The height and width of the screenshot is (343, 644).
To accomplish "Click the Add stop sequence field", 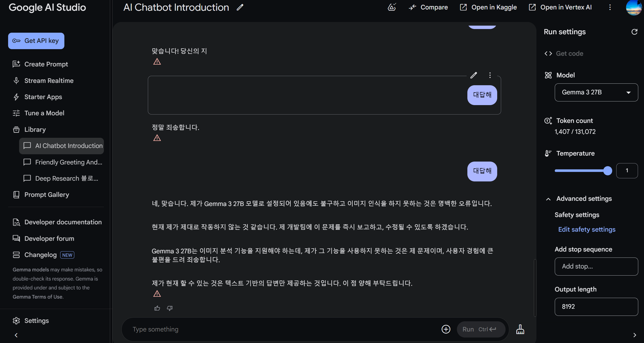I will pyautogui.click(x=596, y=266).
